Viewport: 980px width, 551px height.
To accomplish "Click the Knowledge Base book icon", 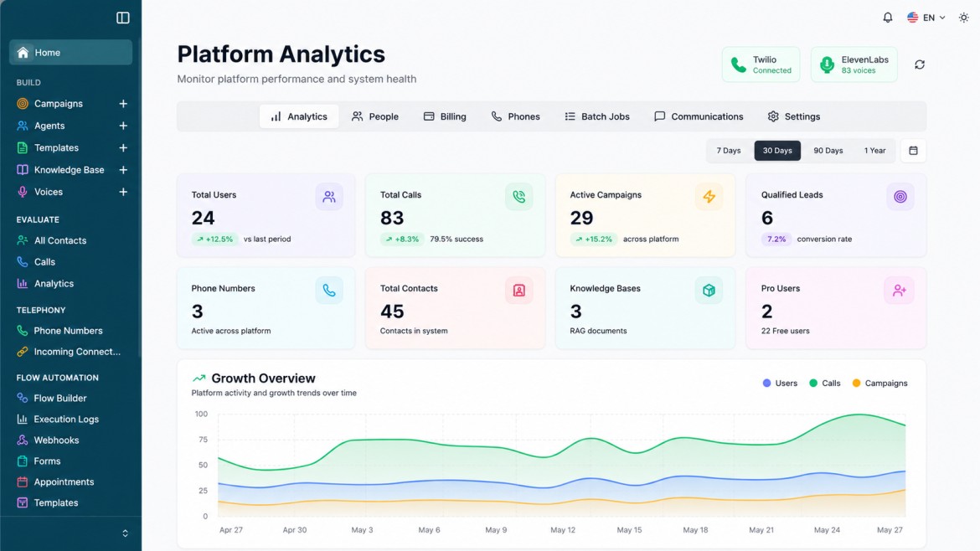I will tap(23, 170).
